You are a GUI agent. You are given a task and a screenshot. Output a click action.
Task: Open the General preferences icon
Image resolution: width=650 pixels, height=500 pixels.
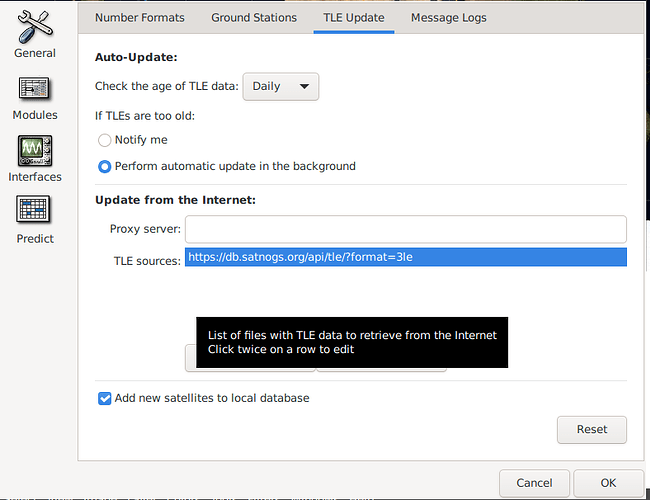click(x=35, y=27)
